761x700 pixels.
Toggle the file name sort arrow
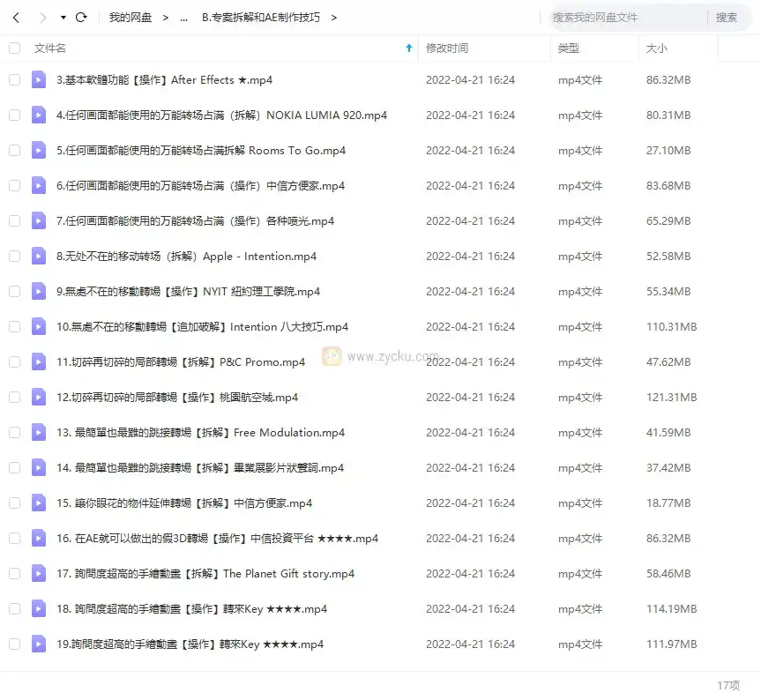(408, 48)
